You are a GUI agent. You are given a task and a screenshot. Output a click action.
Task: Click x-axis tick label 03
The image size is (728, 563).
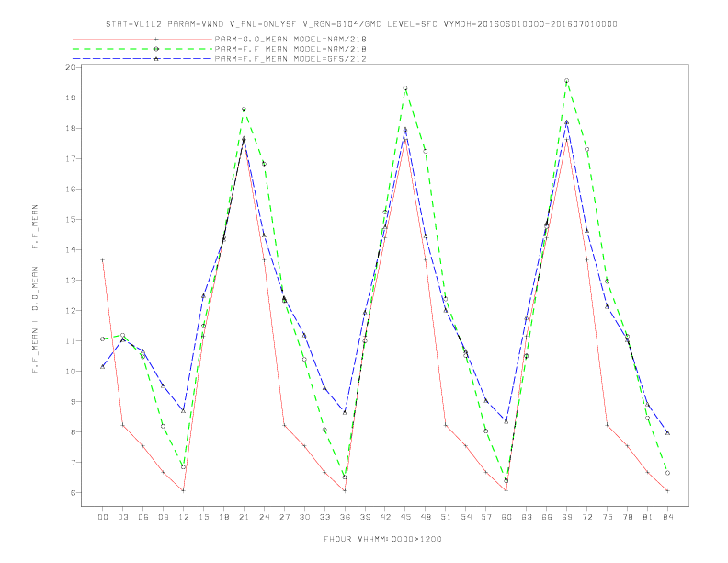point(122,517)
